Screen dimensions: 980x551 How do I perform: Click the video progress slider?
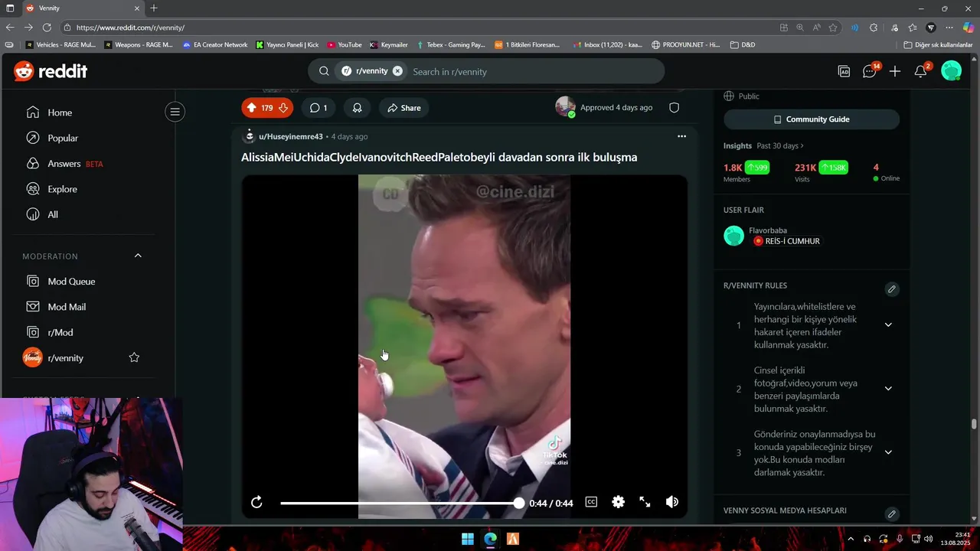pyautogui.click(x=402, y=503)
